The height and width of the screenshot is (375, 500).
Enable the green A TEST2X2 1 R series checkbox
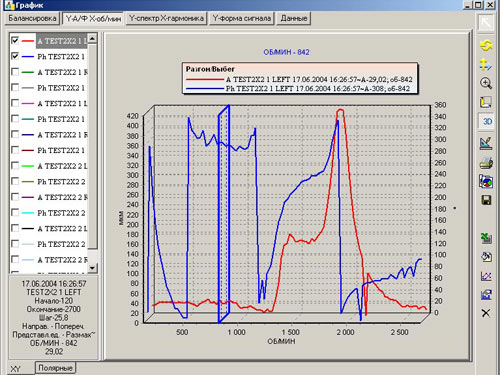click(x=15, y=72)
